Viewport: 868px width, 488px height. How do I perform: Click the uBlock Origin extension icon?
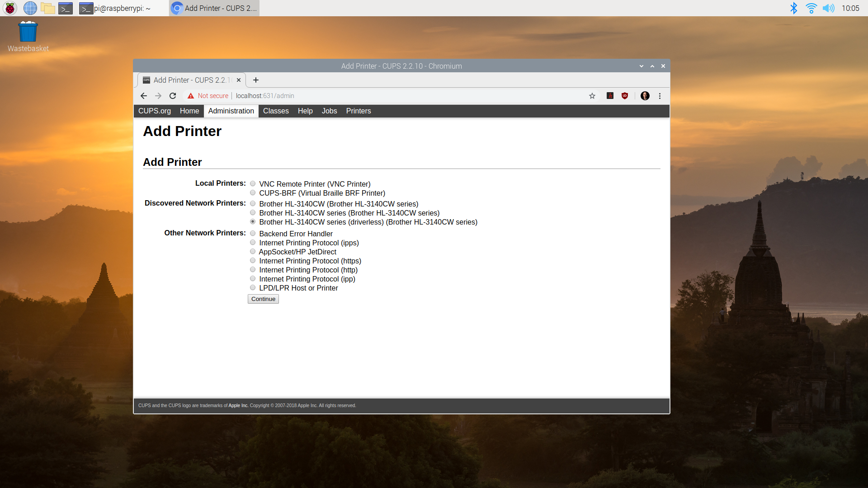625,96
